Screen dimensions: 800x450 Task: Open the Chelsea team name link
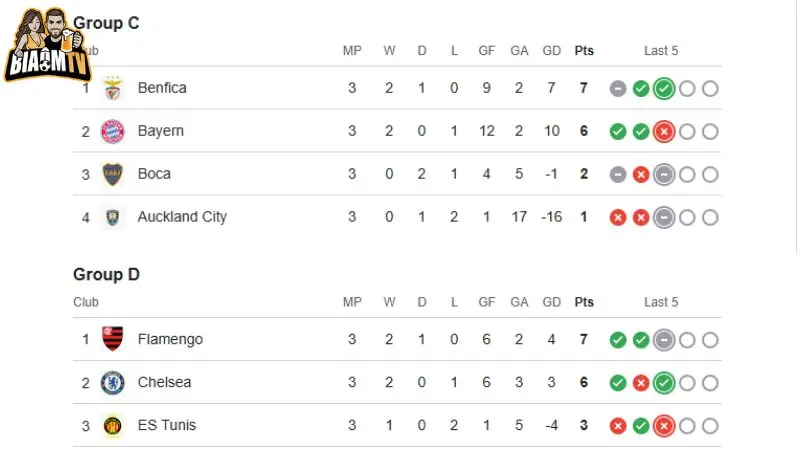coord(164,382)
